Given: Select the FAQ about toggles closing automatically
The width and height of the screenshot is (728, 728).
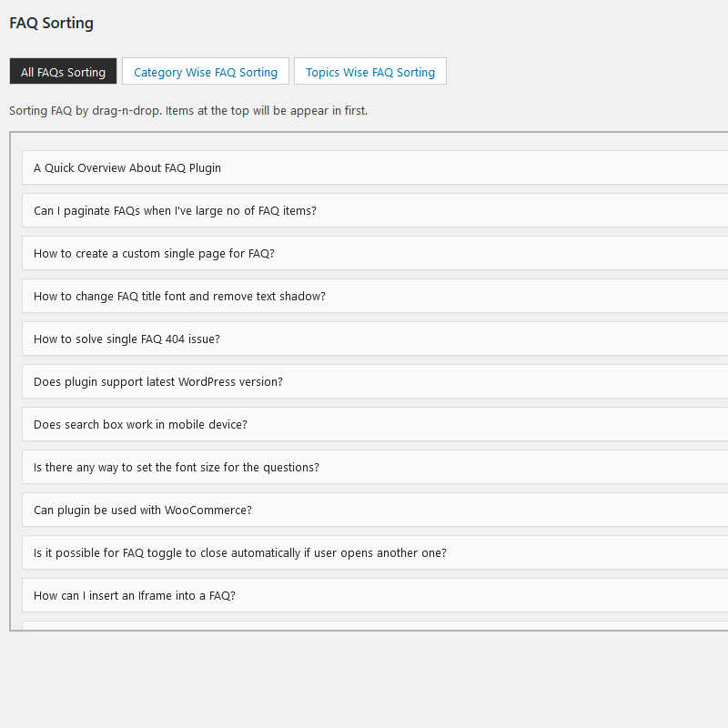Looking at the screenshot, I should [x=364, y=552].
